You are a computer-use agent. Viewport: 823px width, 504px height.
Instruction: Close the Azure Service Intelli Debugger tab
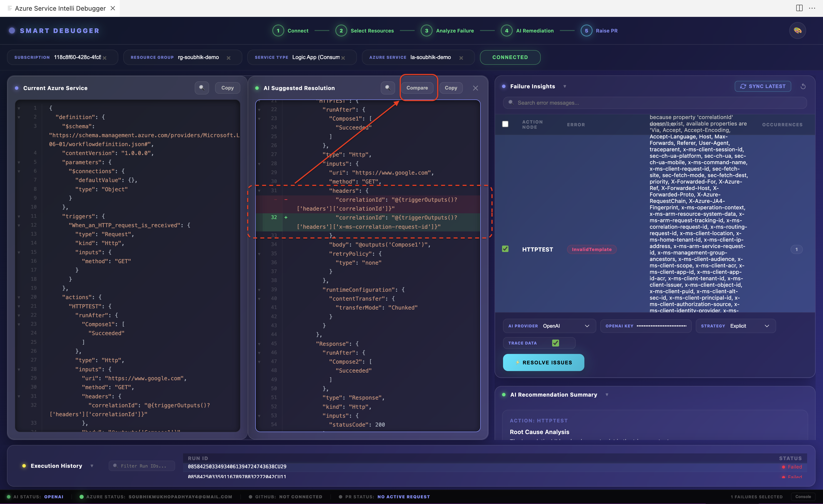click(x=113, y=8)
